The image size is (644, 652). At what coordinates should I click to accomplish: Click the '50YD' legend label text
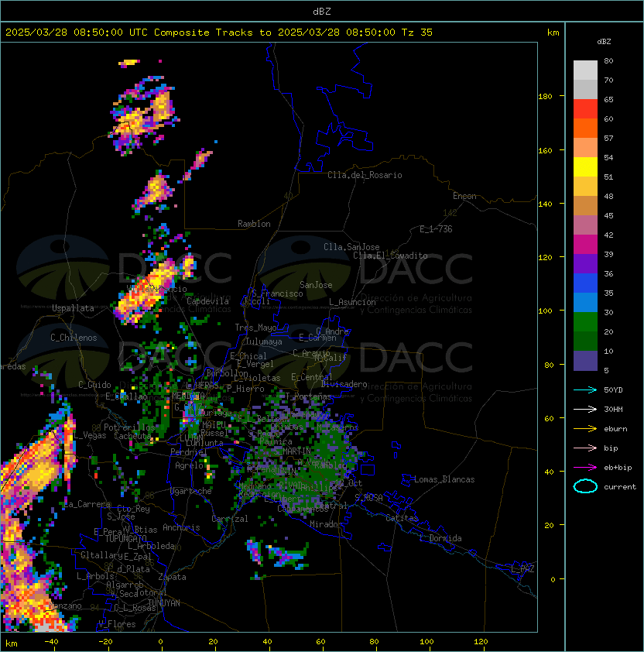point(613,390)
